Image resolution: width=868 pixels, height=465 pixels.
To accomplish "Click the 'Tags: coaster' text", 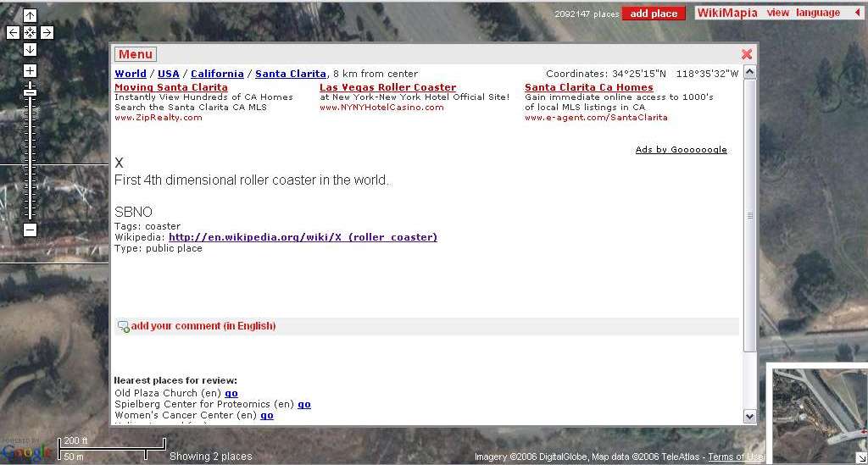I will pos(147,226).
